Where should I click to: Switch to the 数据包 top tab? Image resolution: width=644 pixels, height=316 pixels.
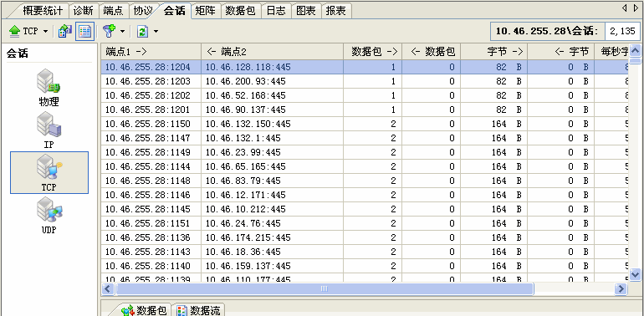coord(241,11)
